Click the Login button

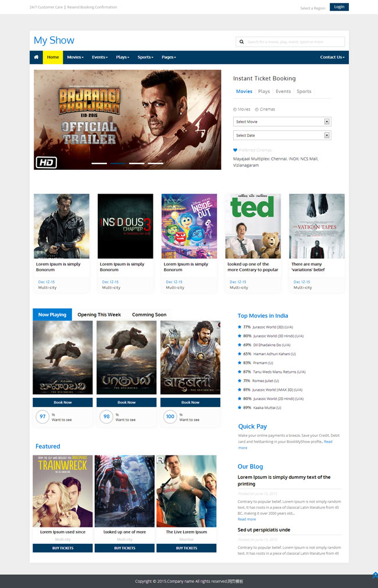tap(339, 7)
